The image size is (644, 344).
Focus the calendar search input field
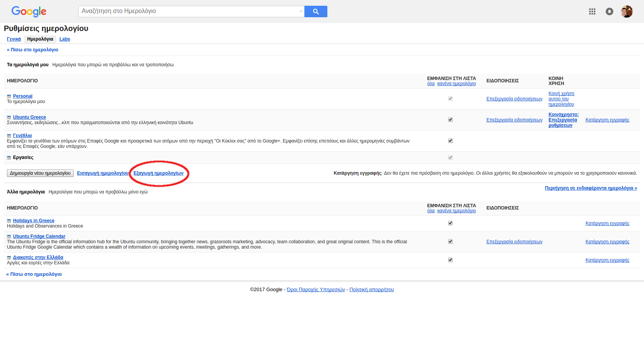pos(188,11)
